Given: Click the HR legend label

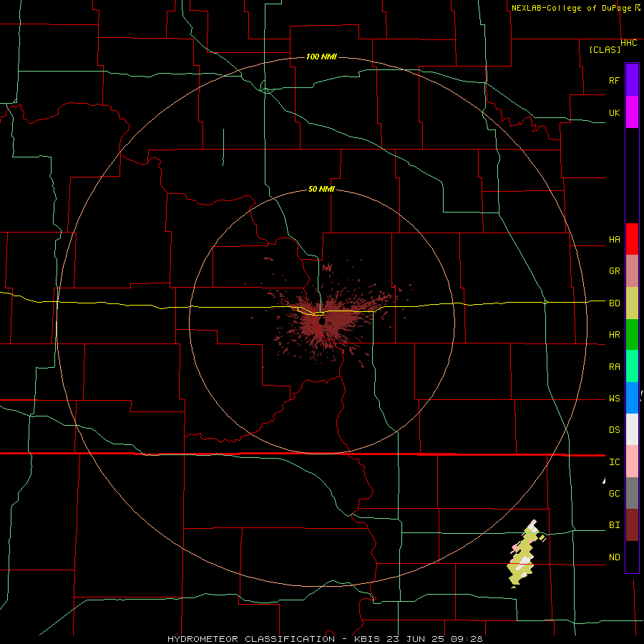Looking at the screenshot, I should point(614,335).
